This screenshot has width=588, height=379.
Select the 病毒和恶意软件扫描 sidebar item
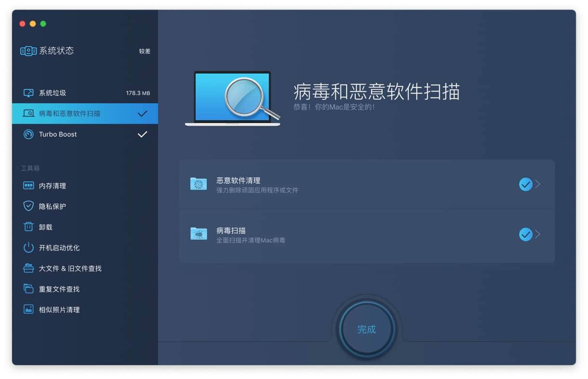[x=85, y=114]
